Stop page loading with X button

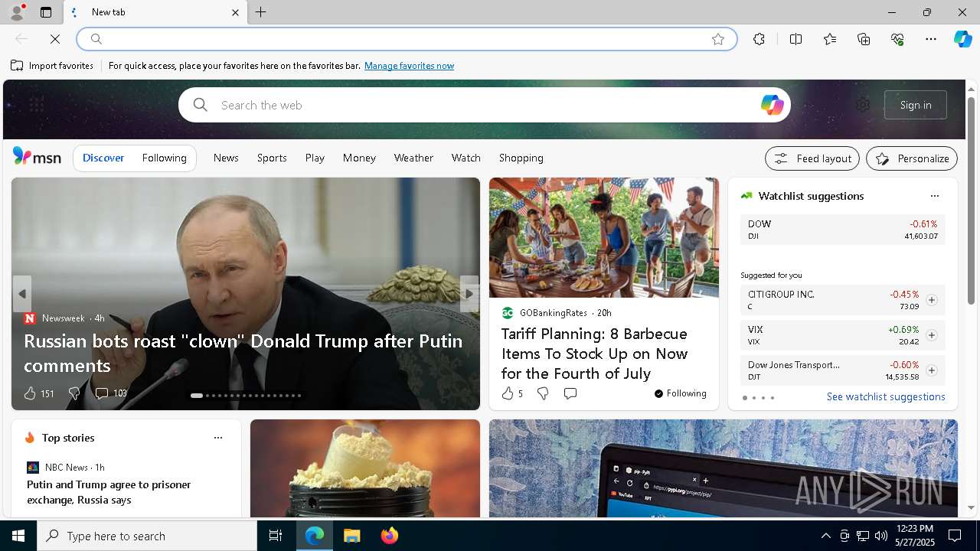[55, 39]
